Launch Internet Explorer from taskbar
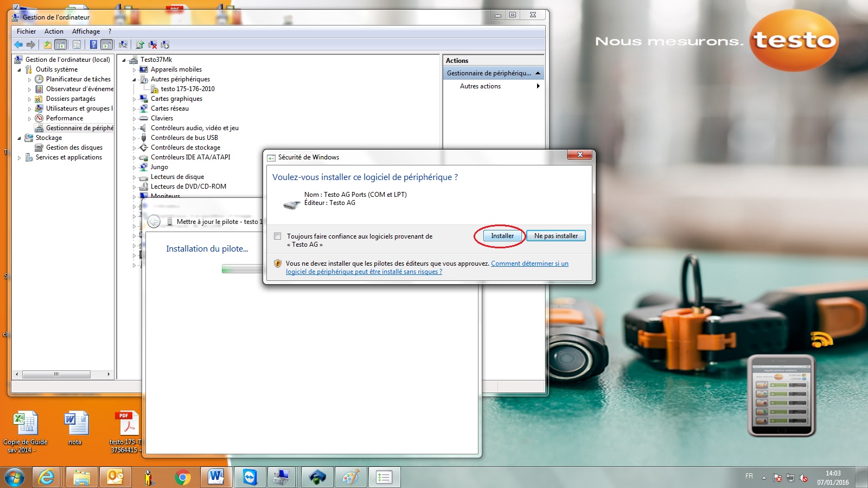This screenshot has height=488, width=868. point(47,478)
